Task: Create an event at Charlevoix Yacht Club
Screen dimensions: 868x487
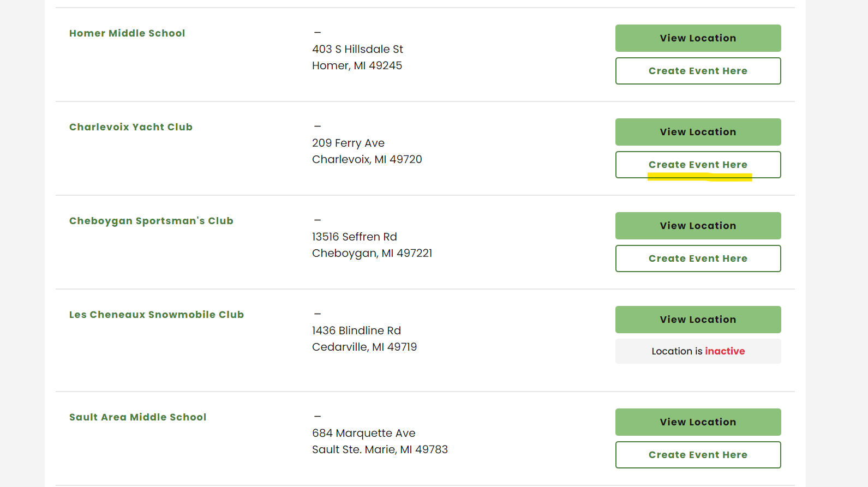Action: (x=698, y=165)
